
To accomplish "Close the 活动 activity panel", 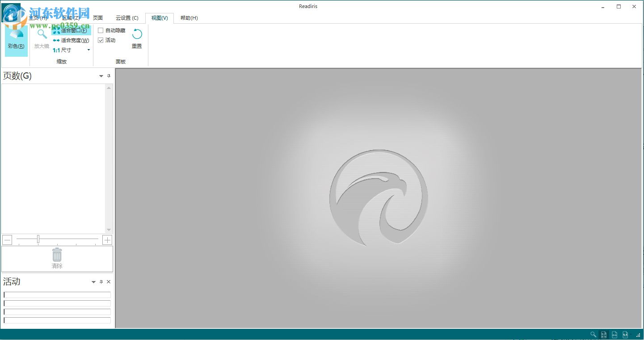I will click(109, 282).
